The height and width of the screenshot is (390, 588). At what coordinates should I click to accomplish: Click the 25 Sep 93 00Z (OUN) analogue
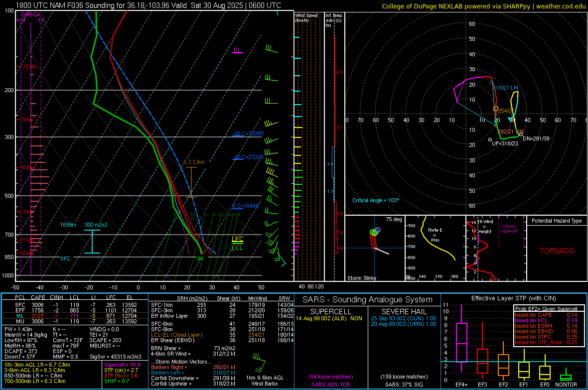(404, 318)
